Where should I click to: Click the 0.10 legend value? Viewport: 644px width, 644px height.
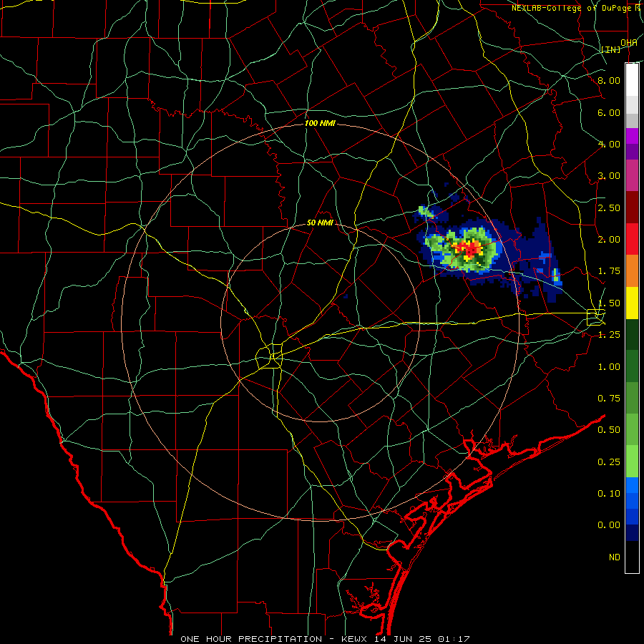click(x=609, y=494)
